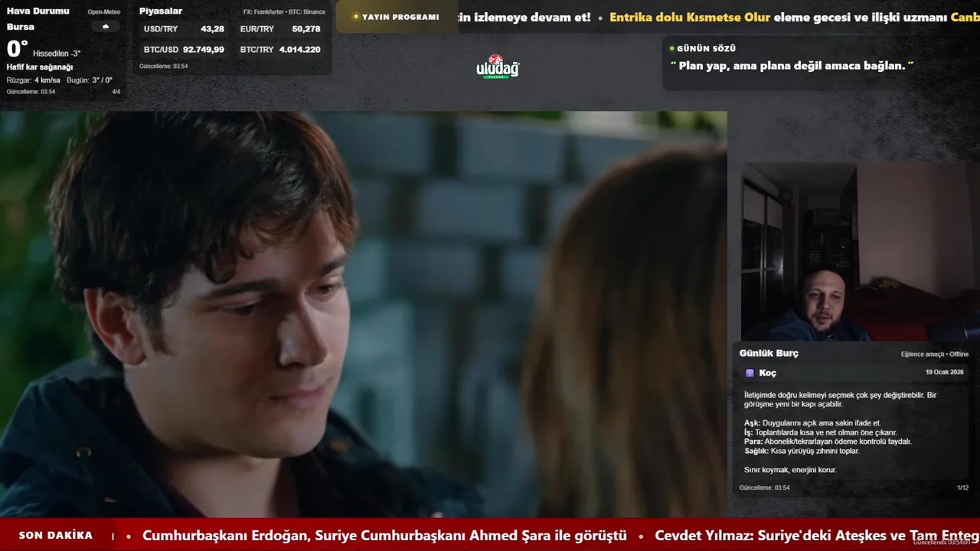
Task: Click the Open-Meteo source label
Action: coord(104,11)
